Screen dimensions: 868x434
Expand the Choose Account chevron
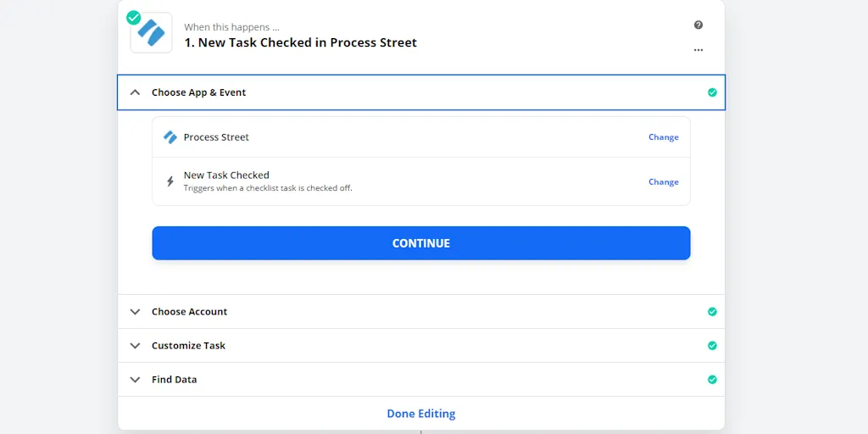(135, 312)
